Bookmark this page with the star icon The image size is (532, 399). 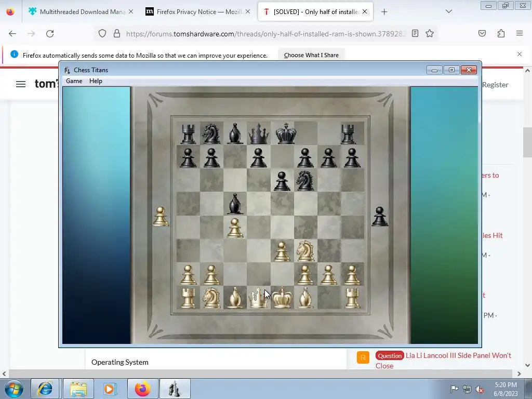pyautogui.click(x=430, y=33)
